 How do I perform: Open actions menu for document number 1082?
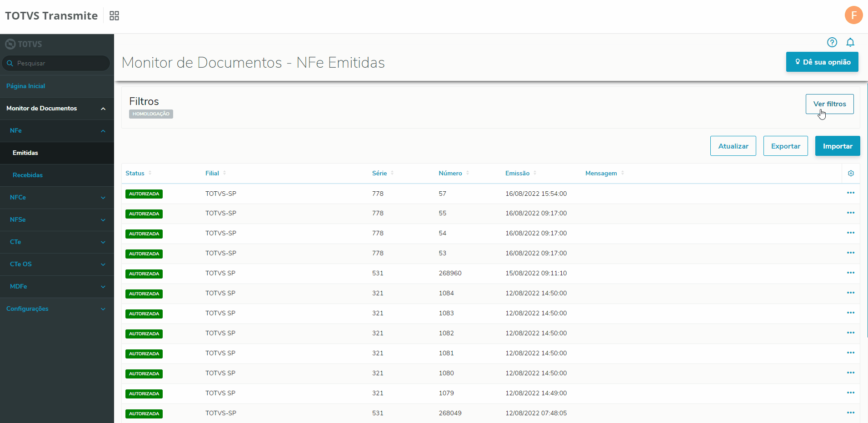click(850, 333)
